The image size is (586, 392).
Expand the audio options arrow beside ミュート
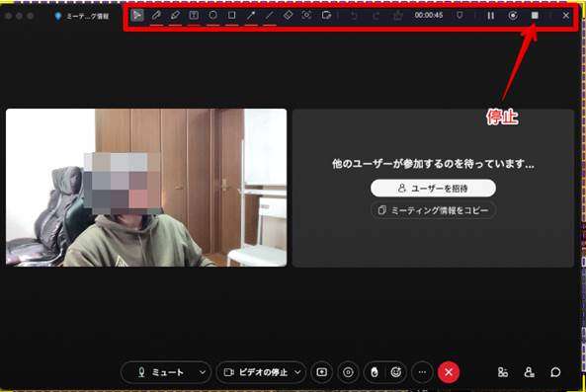coord(203,372)
